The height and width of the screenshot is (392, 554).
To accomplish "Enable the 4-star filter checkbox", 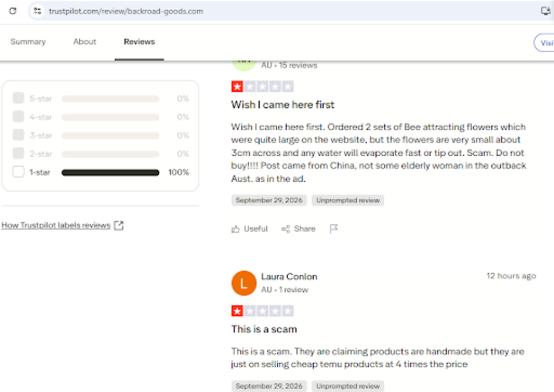I will (x=18, y=116).
